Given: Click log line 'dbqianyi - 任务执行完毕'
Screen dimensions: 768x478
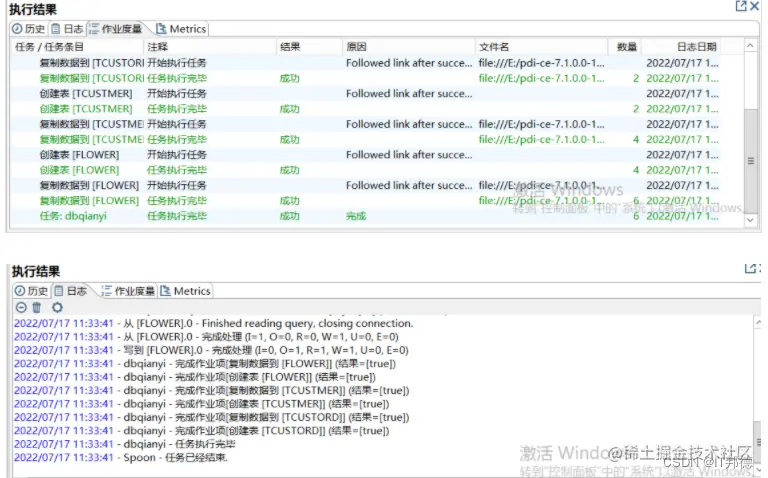Looking at the screenshot, I should tap(125, 444).
